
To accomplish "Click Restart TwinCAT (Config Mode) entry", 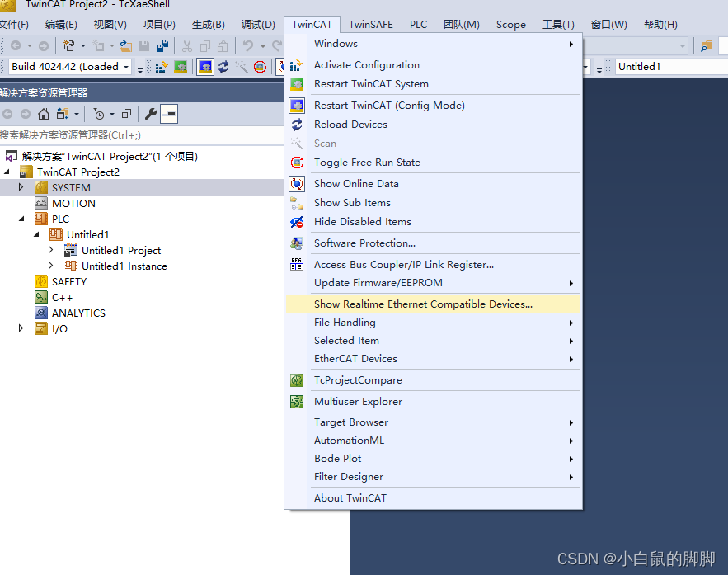I will (x=433, y=106).
